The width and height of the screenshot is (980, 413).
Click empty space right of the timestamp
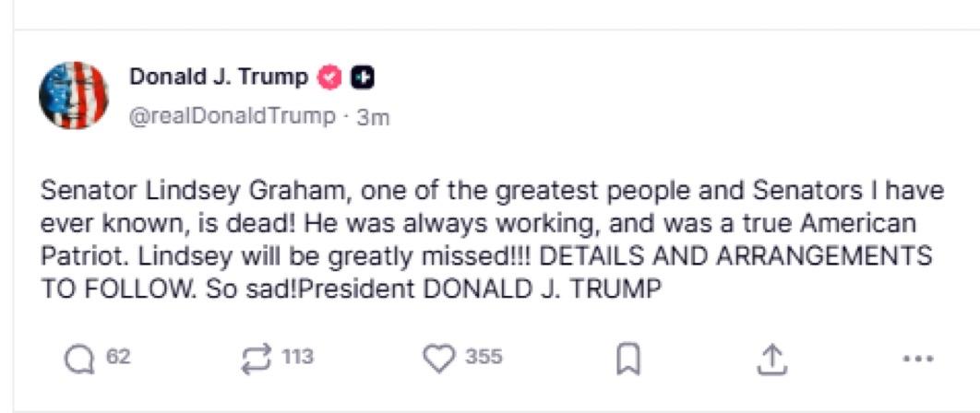click(x=625, y=117)
